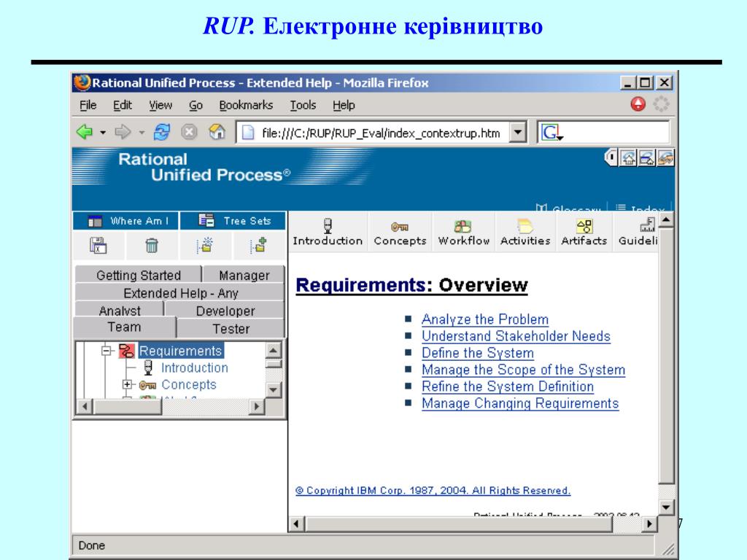
Task: Open the Guidelines toolbar item
Action: coord(638,233)
